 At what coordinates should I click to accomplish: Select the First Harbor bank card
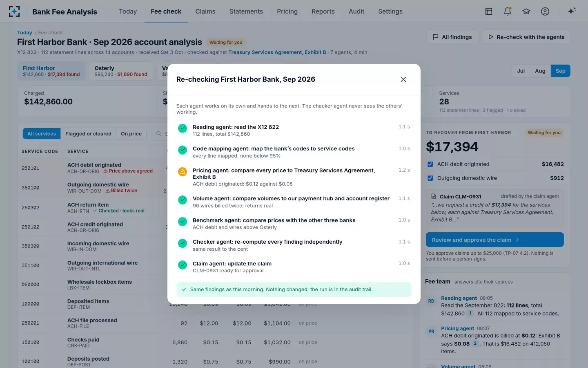(x=51, y=71)
